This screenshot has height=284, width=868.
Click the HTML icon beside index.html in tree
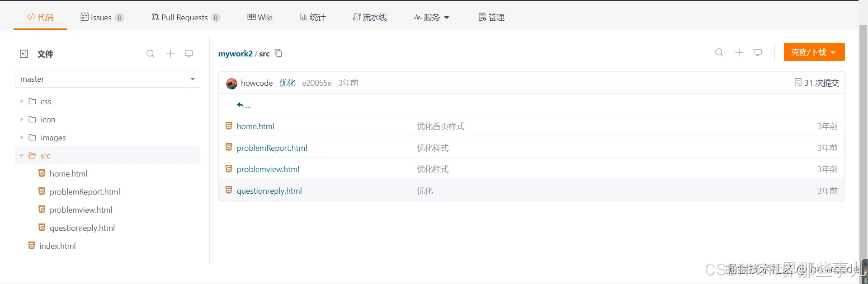tap(32, 246)
